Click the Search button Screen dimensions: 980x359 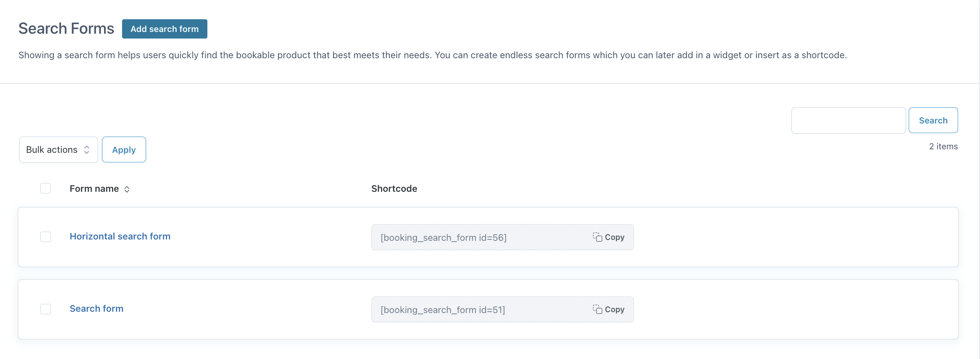(x=933, y=120)
